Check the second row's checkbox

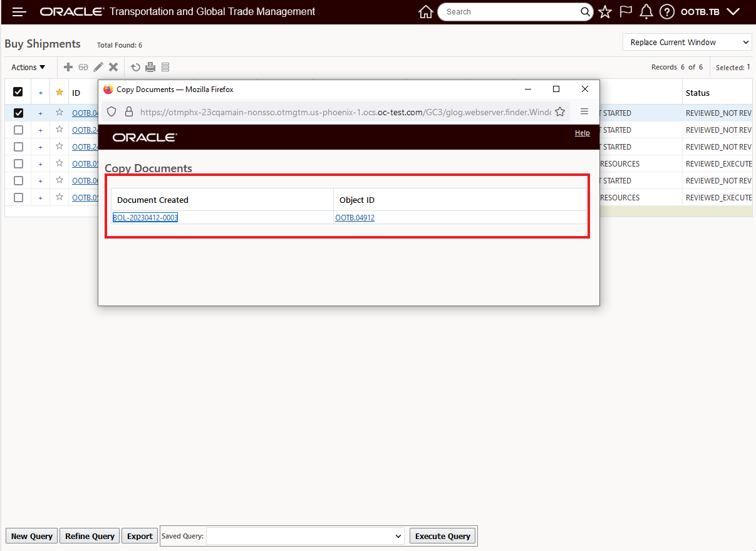(x=18, y=130)
